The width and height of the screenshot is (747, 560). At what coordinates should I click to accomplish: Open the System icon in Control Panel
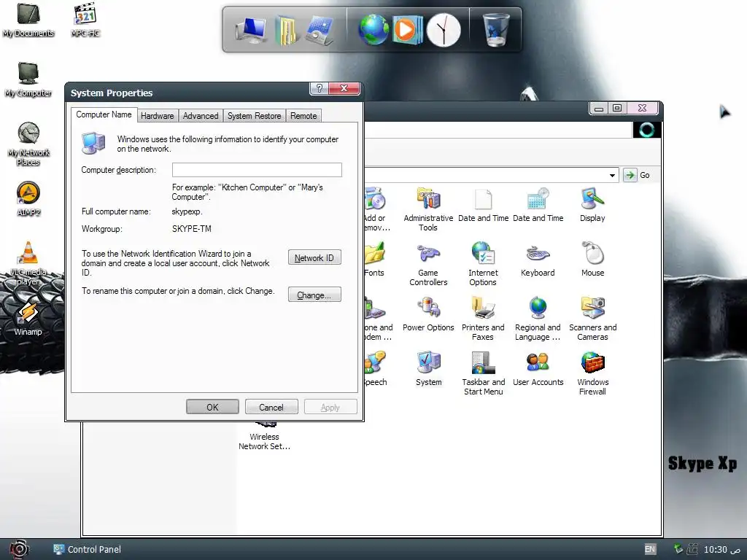click(x=428, y=369)
